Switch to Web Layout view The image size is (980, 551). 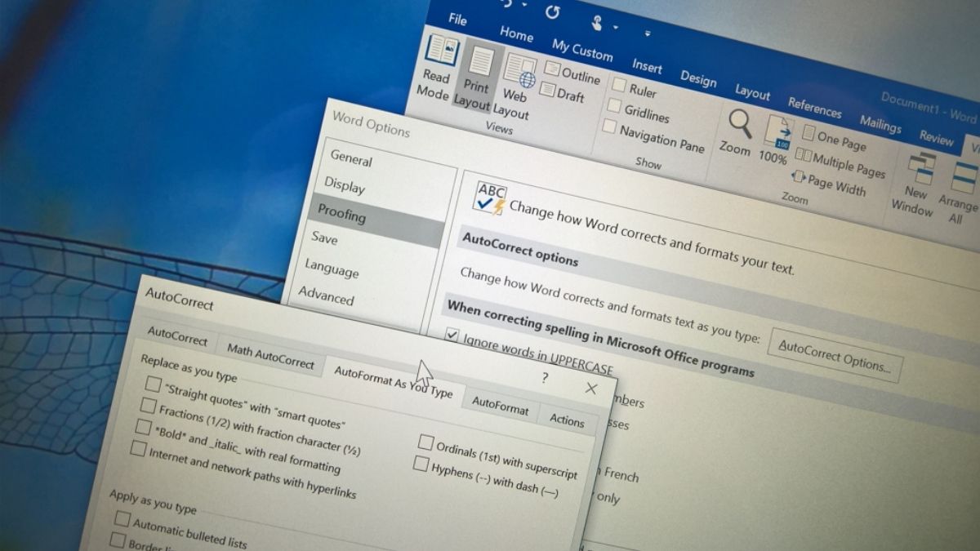(515, 87)
